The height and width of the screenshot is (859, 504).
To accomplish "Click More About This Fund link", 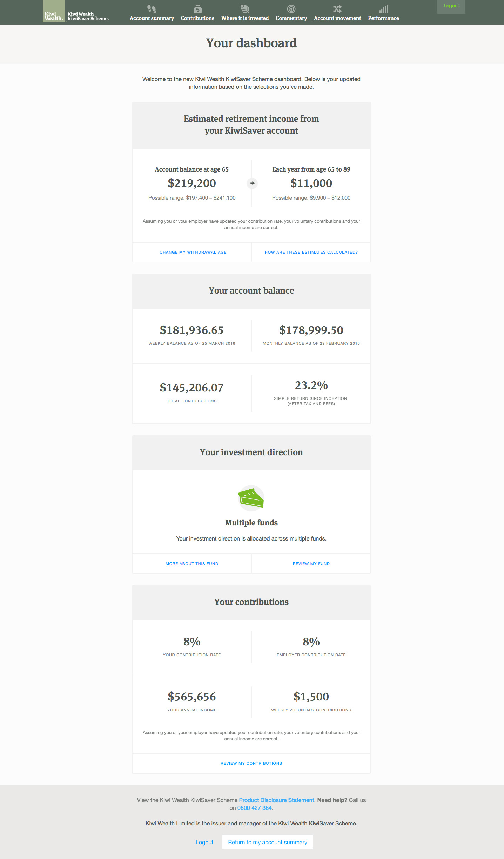I will [192, 564].
